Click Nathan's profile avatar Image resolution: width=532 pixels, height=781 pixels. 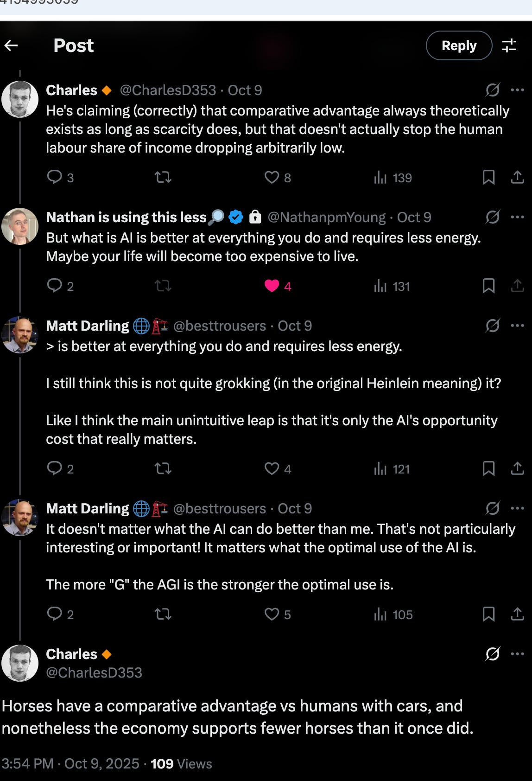pyautogui.click(x=19, y=226)
